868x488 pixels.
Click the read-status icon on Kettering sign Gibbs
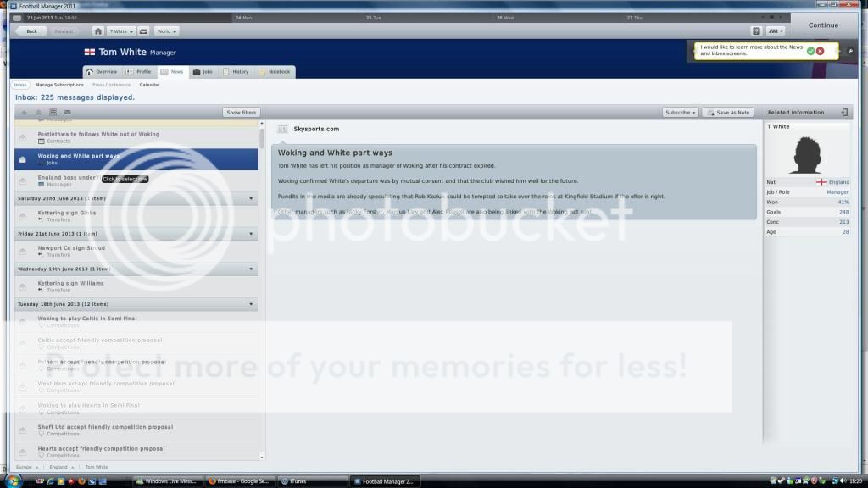point(23,216)
